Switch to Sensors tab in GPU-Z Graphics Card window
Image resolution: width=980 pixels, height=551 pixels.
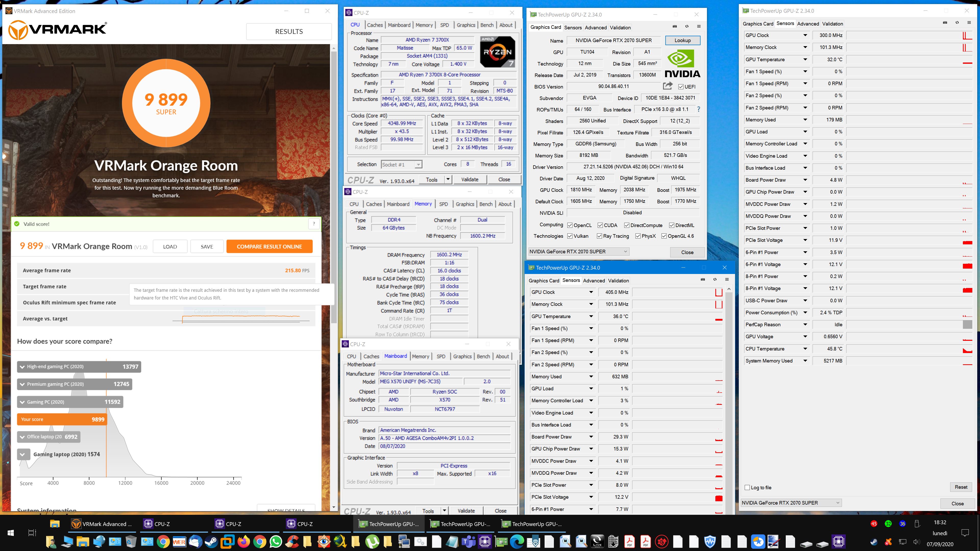click(573, 27)
